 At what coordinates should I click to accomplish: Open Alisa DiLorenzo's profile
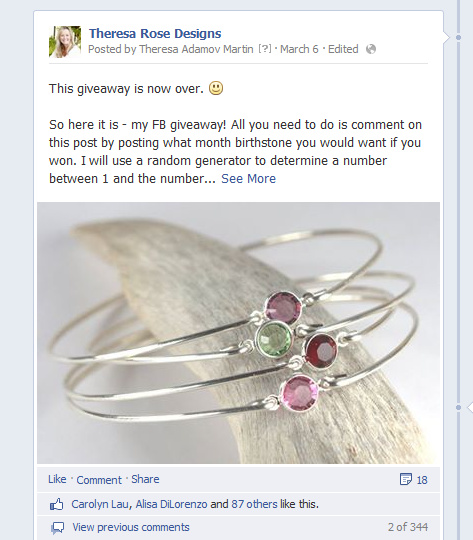pos(171,504)
